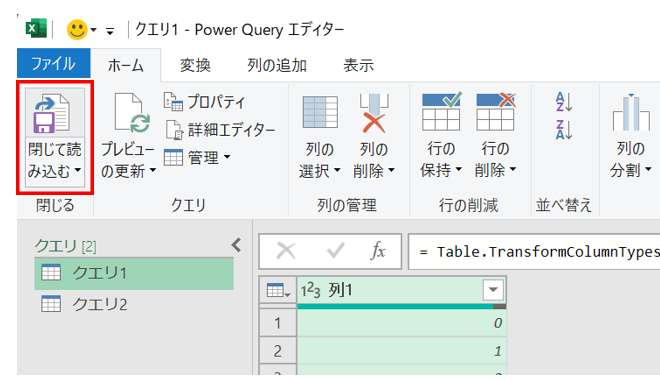
Task: Click the Refresh Preview (プレビューの更新) icon
Action: point(132,113)
